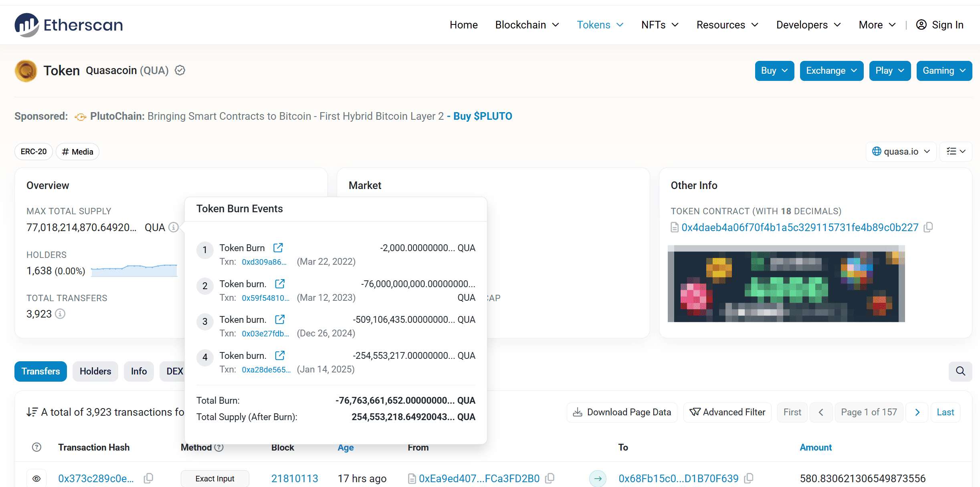Toggle the transaction preview eye icon

coord(36,478)
